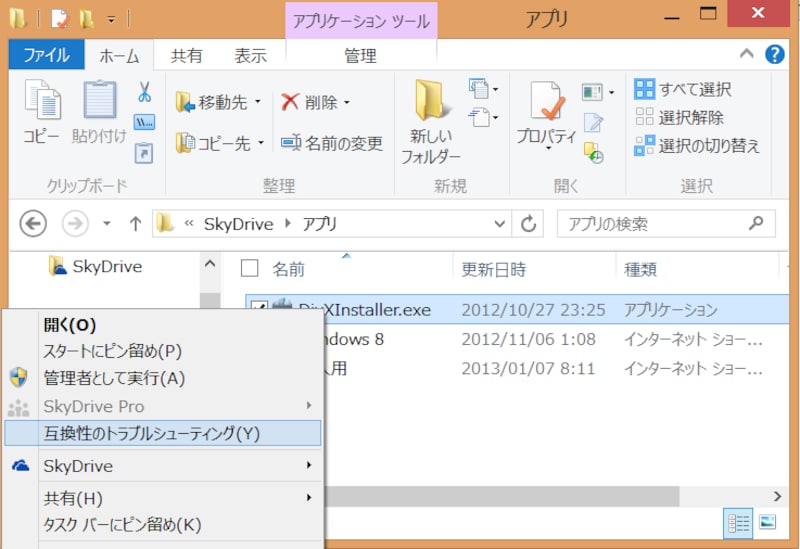The width and height of the screenshot is (800, 549).
Task: Choose タスク バーにピン留め(K) in context menu
Action: [x=163, y=525]
